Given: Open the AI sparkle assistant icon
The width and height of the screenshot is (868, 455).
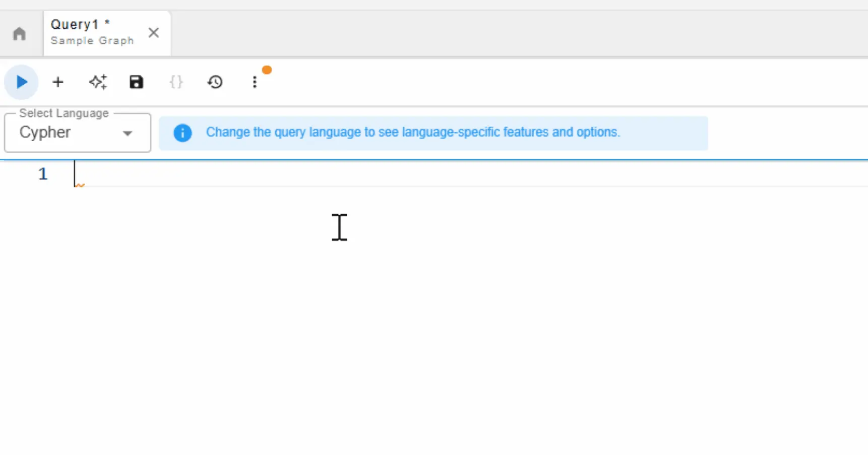Looking at the screenshot, I should [x=98, y=82].
